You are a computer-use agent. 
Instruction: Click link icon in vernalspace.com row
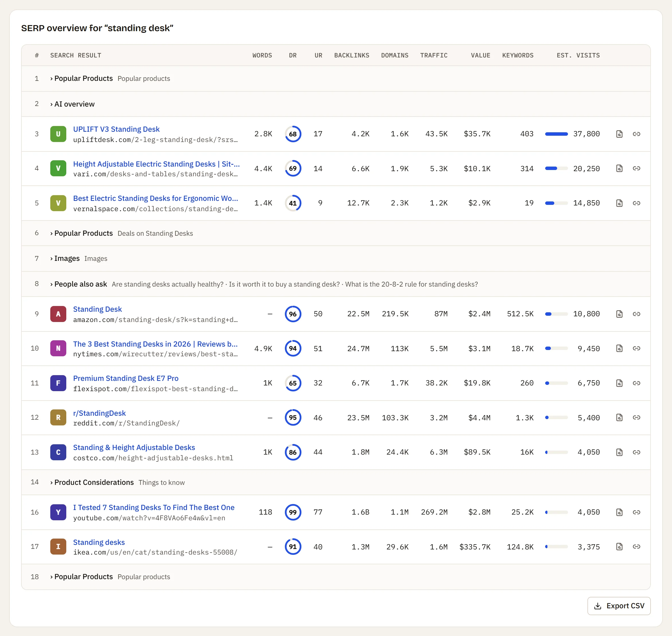pyautogui.click(x=636, y=203)
